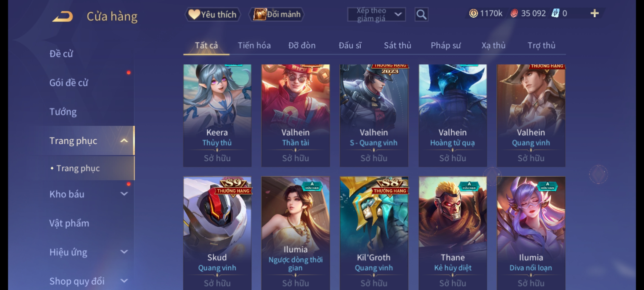Viewport: 644px width, 290px height.
Task: Open the Keera Thủy thủ skin card
Action: click(x=217, y=115)
